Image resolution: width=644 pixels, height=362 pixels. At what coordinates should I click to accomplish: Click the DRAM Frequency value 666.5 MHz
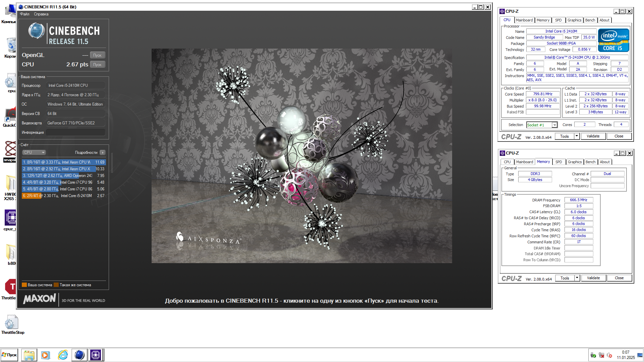[579, 200]
